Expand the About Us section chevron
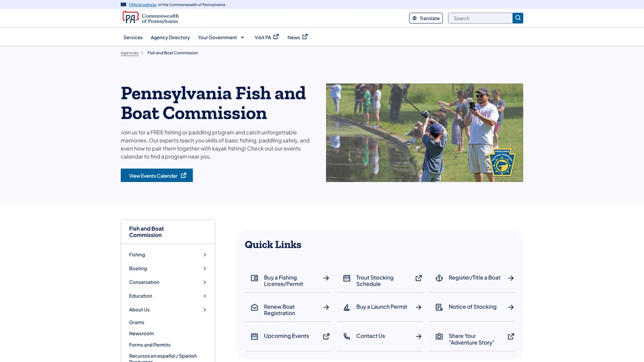The image size is (644, 362). point(205,310)
